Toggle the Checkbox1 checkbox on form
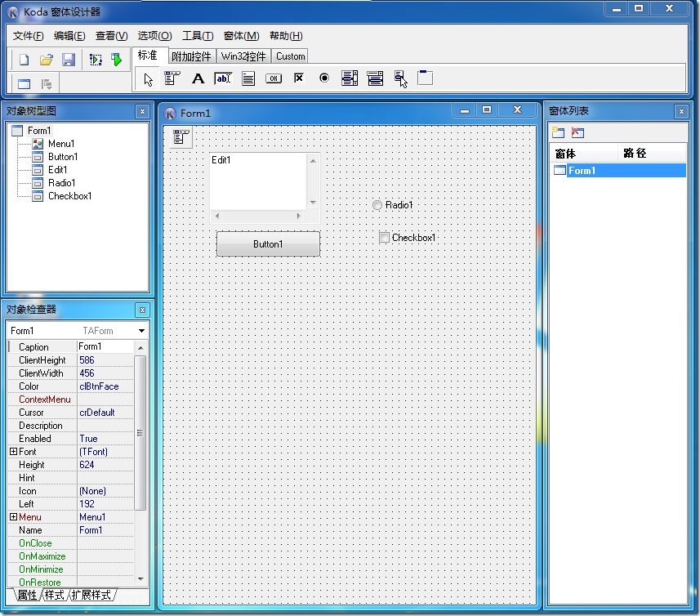Image resolution: width=700 pixels, height=616 pixels. click(x=384, y=238)
